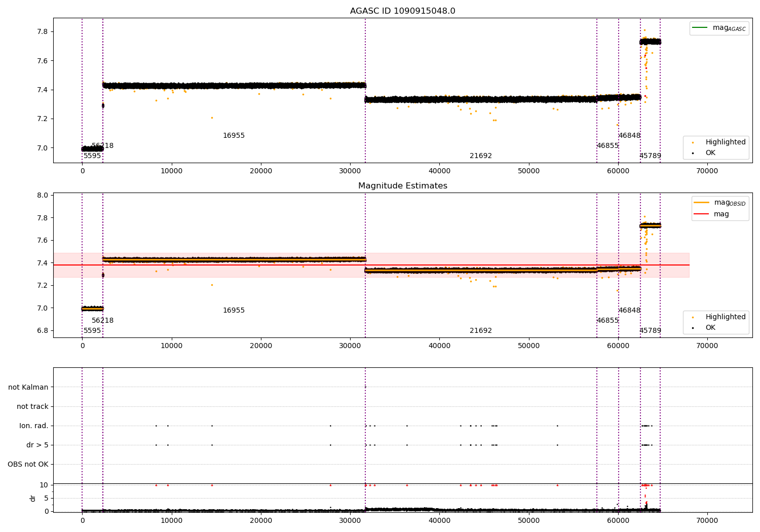This screenshot has width=760, height=532.
Task: Click obsid label '45789' in Magnitude Estimates plot
Action: 650,331
